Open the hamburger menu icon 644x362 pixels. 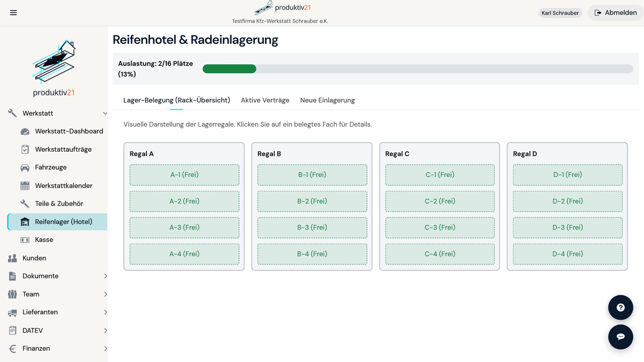(13, 13)
